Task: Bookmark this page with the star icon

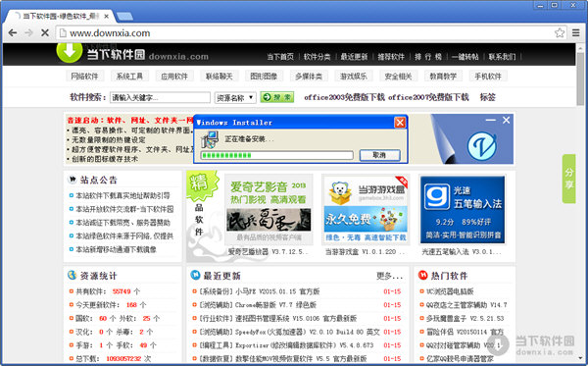Action: 560,33
